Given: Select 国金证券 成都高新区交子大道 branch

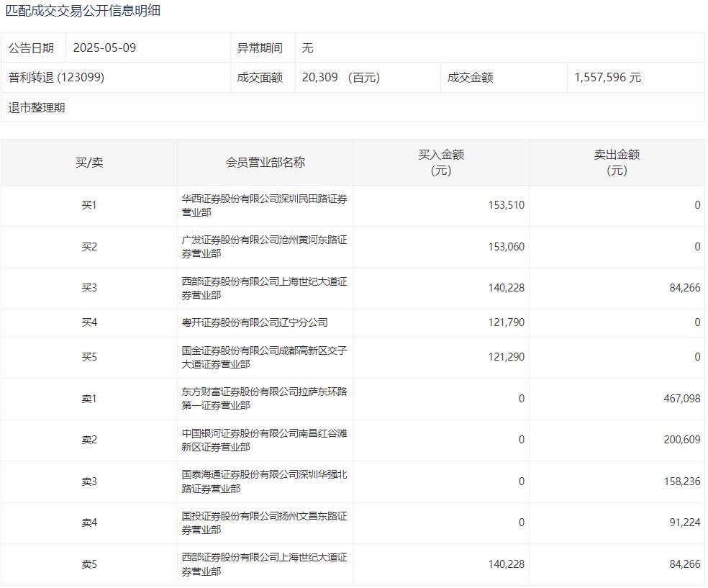Looking at the screenshot, I should pos(264,358).
